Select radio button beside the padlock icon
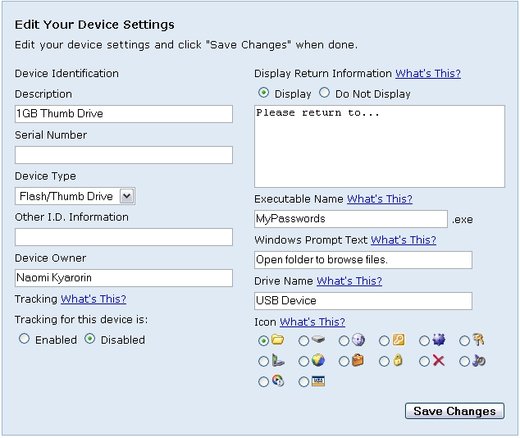Viewport: 520px width, 438px height. coord(384,361)
